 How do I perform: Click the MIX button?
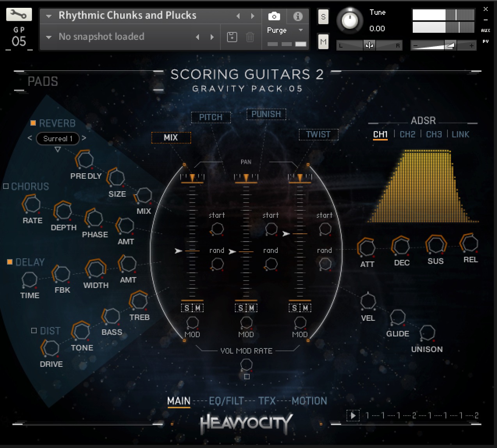[x=171, y=138]
